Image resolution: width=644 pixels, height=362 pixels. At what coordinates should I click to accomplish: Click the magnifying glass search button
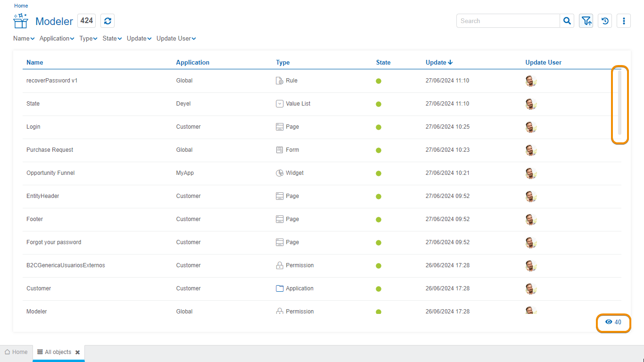click(x=567, y=21)
